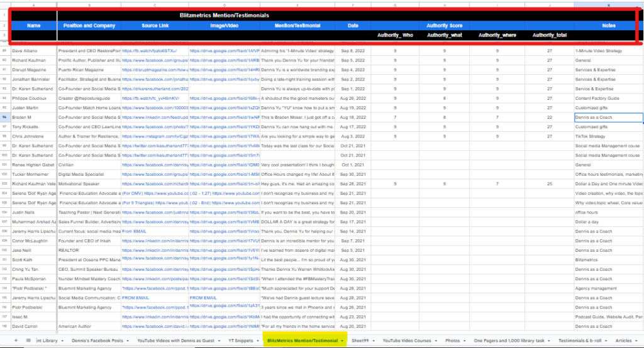Open dropdown arrow on Articles tab
Screen dimensions: 644x348
(x=636, y=341)
